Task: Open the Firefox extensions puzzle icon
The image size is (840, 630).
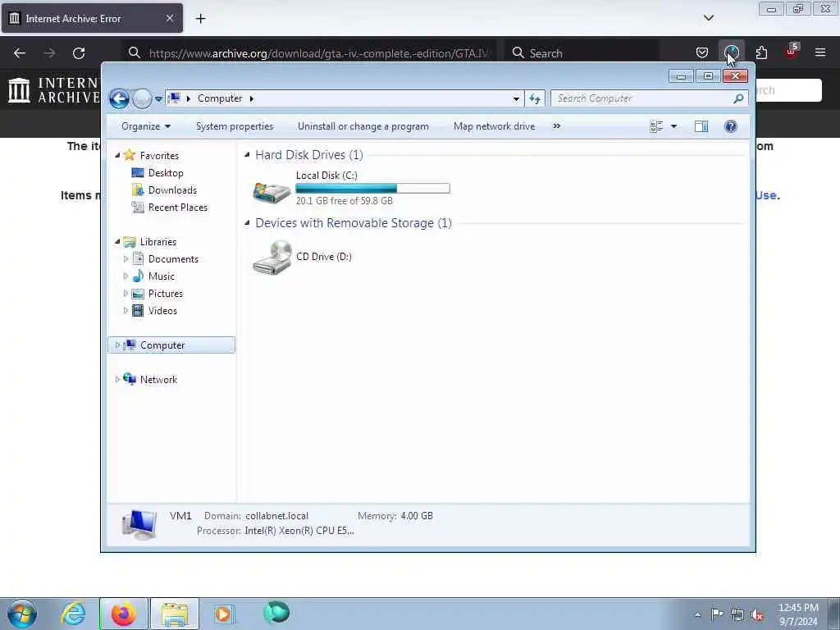Action: 761,52
